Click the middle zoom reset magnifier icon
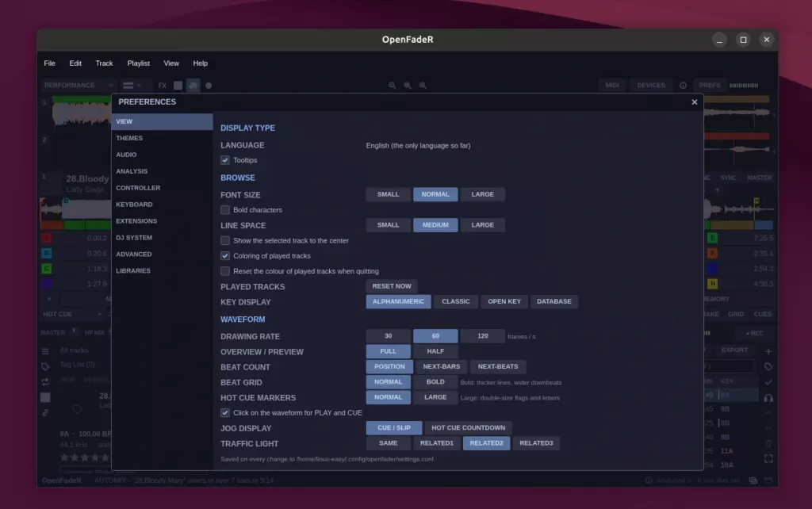The width and height of the screenshot is (812, 509). click(408, 86)
